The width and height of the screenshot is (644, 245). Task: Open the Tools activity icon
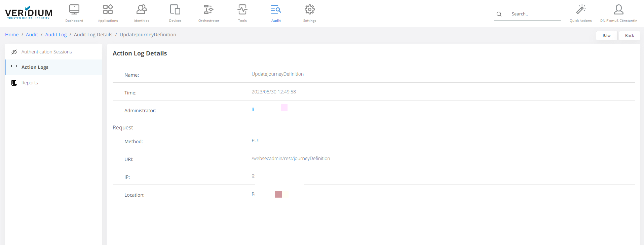click(242, 10)
